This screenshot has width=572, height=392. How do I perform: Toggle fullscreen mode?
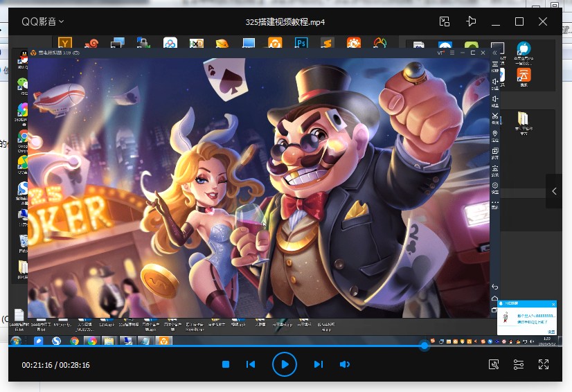pos(544,364)
